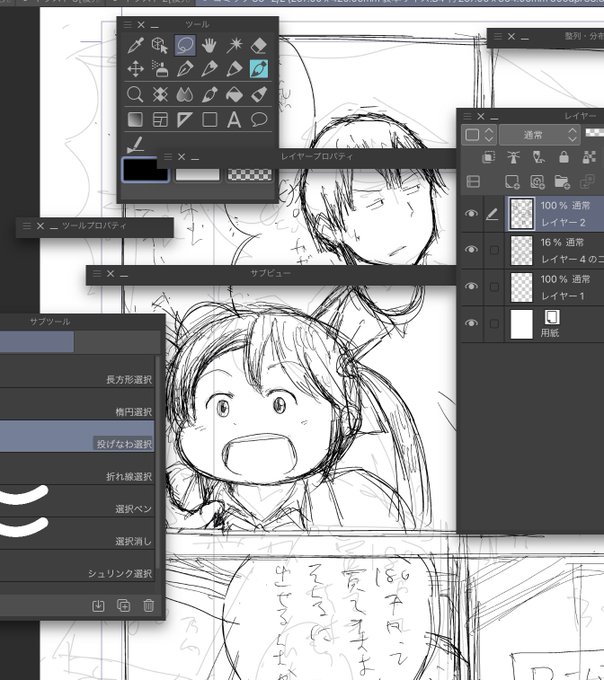Viewport: 604px width, 680px height.
Task: Select the Text tool A icon
Action: [x=234, y=119]
